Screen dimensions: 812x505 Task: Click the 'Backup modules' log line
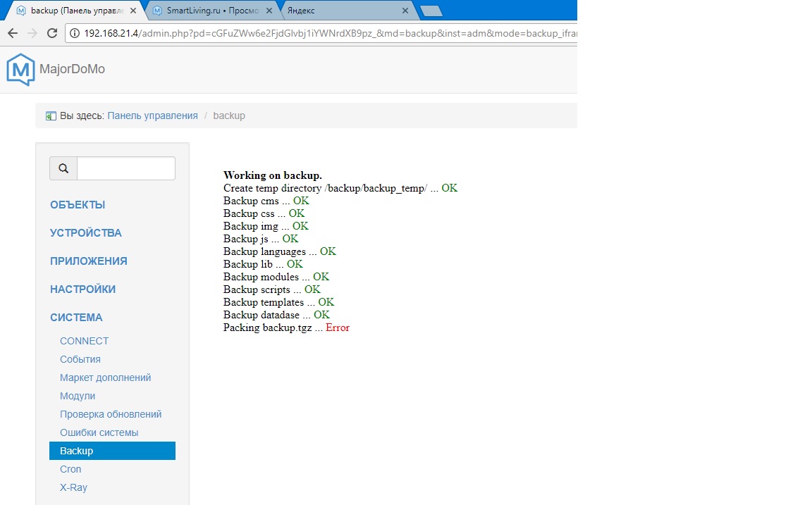(276, 277)
